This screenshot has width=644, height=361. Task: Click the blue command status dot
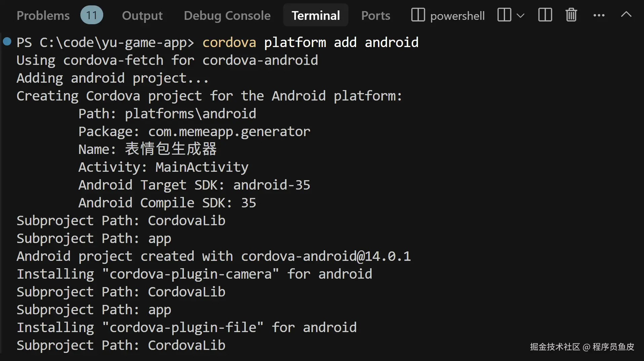(7, 42)
